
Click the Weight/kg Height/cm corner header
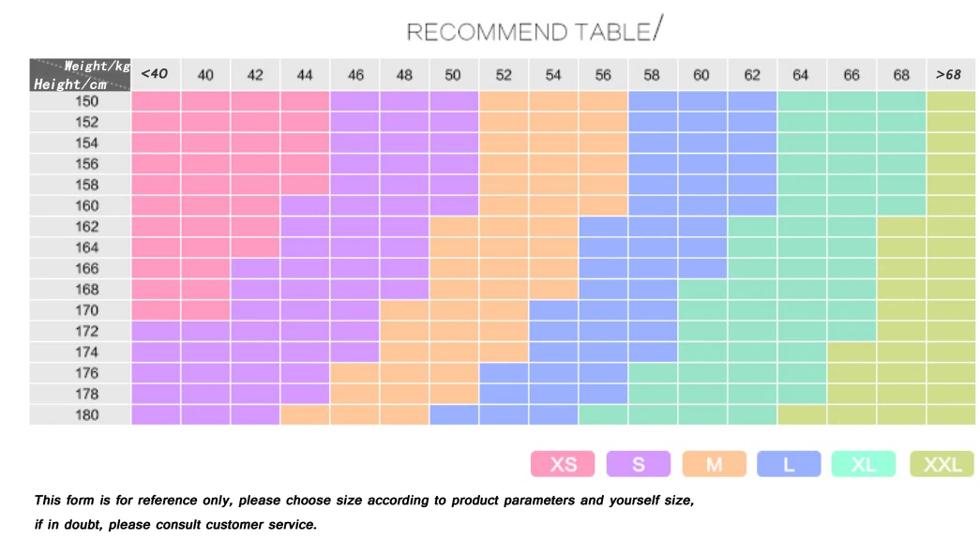[80, 75]
